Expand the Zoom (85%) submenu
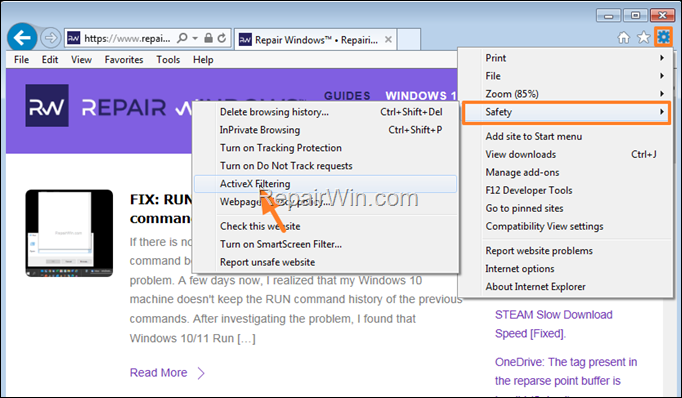This screenshot has width=682, height=398. pyautogui.click(x=566, y=94)
